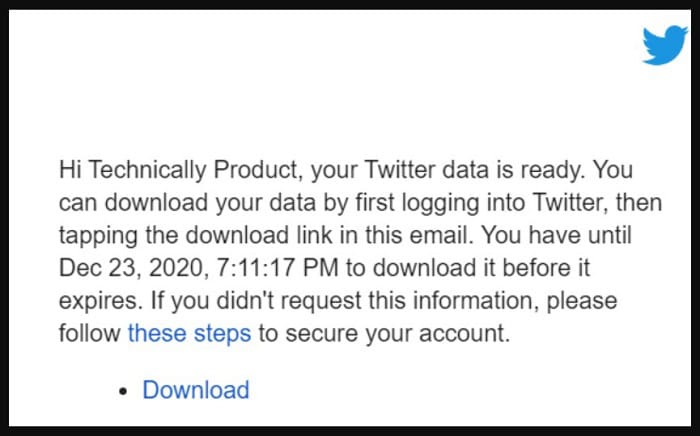
Task: Open the Download link
Action: click(x=196, y=390)
